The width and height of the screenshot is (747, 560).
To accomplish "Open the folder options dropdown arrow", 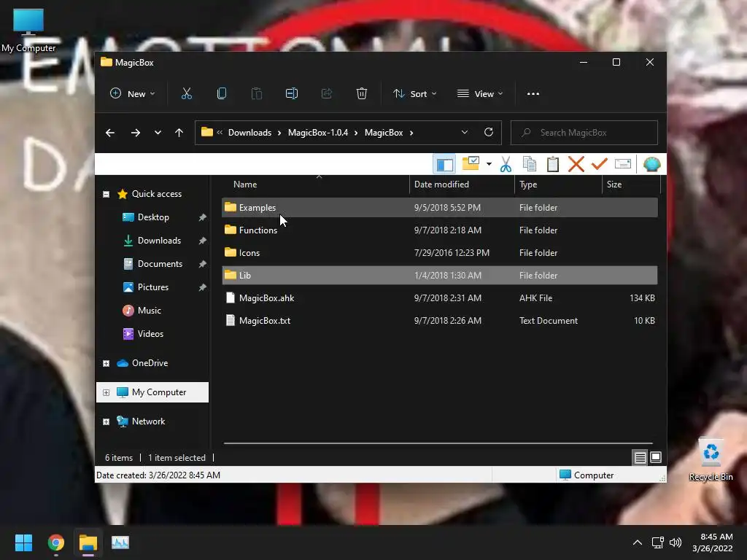I will point(489,164).
